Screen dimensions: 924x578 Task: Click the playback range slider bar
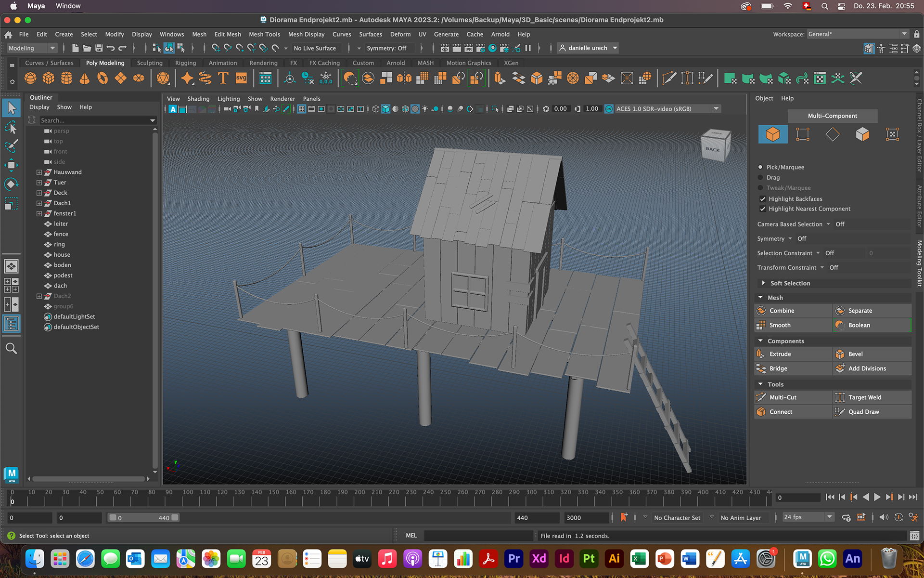143,518
